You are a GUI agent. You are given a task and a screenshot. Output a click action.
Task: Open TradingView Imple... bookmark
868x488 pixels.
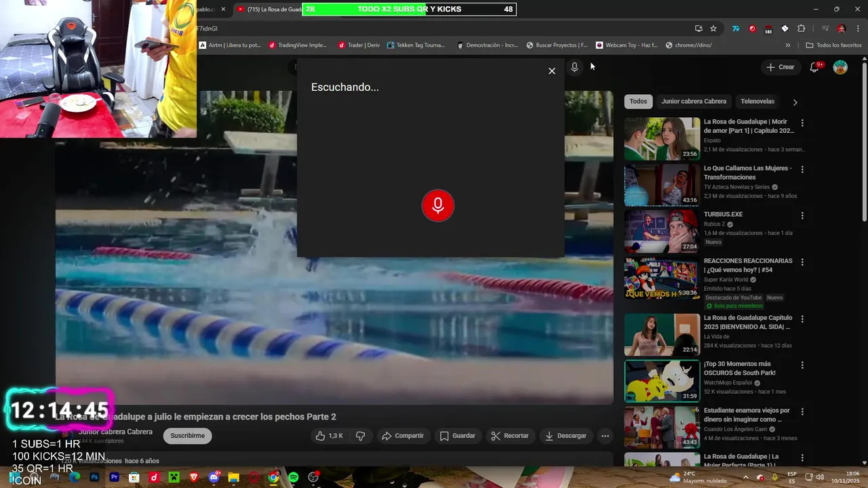pos(298,45)
